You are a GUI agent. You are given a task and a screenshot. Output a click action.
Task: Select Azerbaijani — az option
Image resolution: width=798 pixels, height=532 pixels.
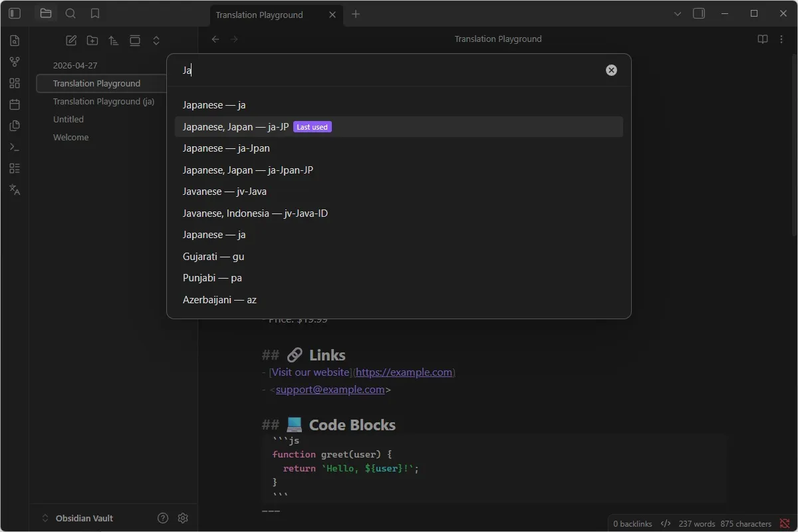coord(399,300)
